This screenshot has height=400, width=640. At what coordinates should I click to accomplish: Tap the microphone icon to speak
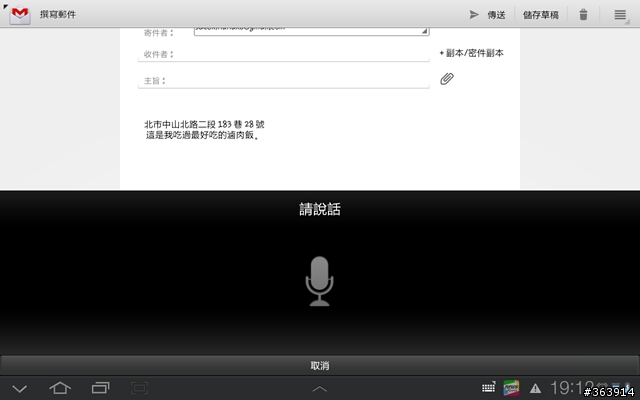coord(320,281)
